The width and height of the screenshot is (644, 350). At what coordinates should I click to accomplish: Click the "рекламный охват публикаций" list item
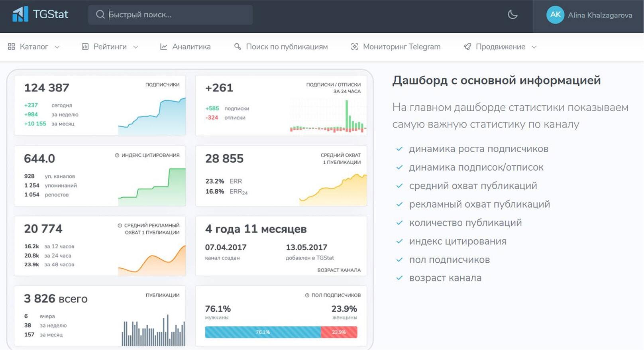pyautogui.click(x=479, y=204)
